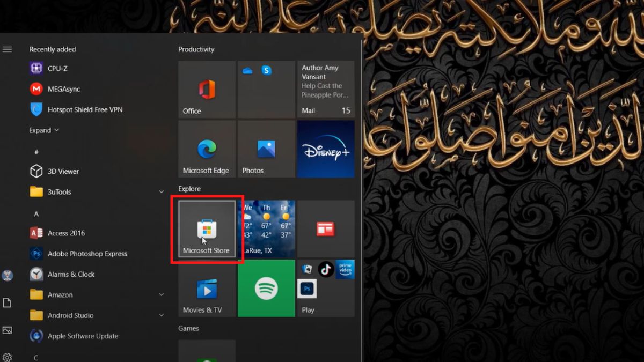Click the Explore group title
The image size is (644, 362).
189,189
